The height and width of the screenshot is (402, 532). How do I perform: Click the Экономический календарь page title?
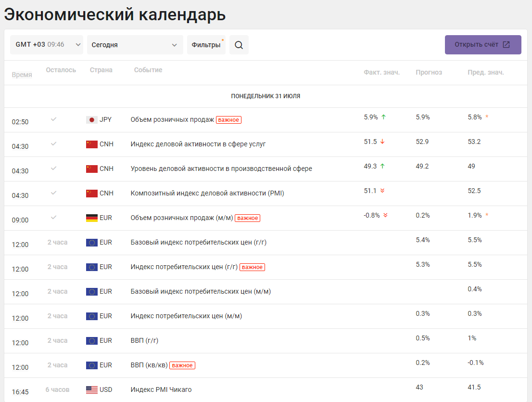pyautogui.click(x=114, y=14)
